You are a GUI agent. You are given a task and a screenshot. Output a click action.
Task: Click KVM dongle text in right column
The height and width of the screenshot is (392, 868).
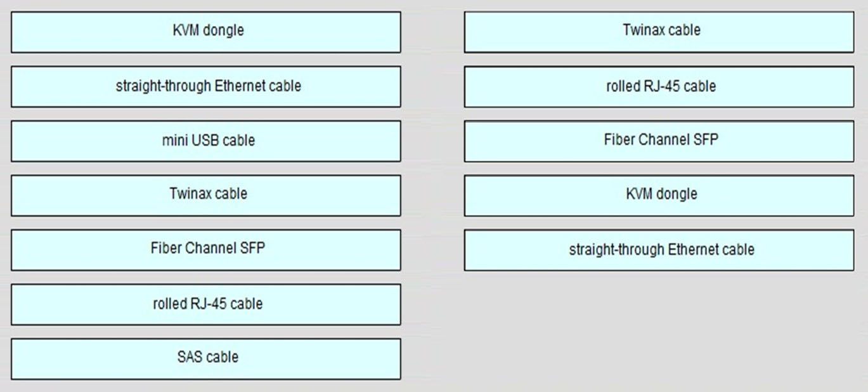(x=661, y=194)
